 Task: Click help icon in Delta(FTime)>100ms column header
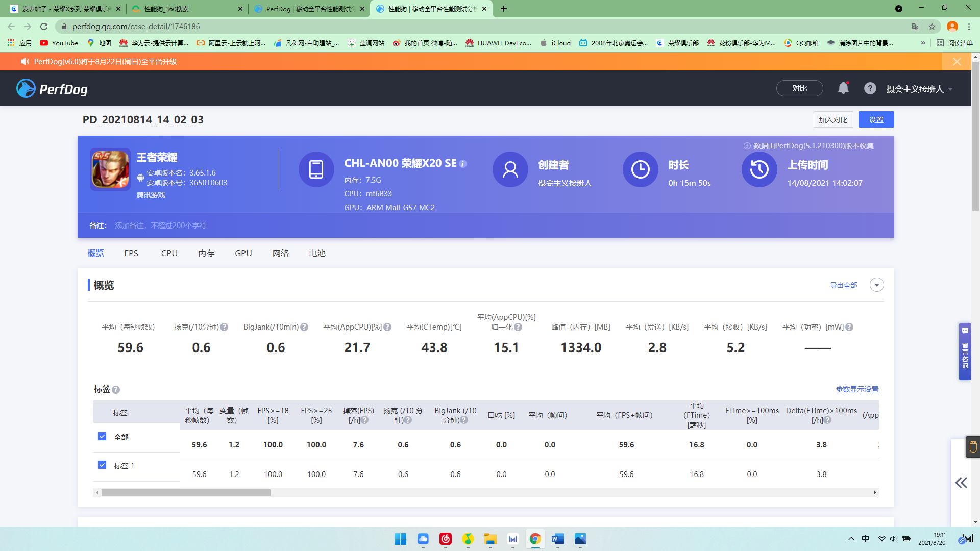[x=827, y=420]
